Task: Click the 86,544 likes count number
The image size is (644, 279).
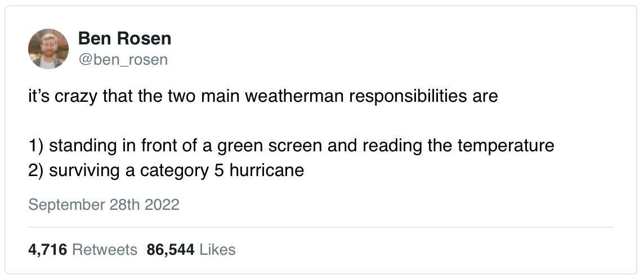Action: (x=171, y=249)
